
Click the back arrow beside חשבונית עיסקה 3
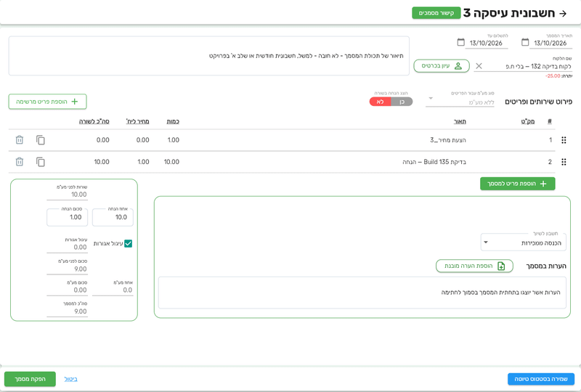(563, 13)
